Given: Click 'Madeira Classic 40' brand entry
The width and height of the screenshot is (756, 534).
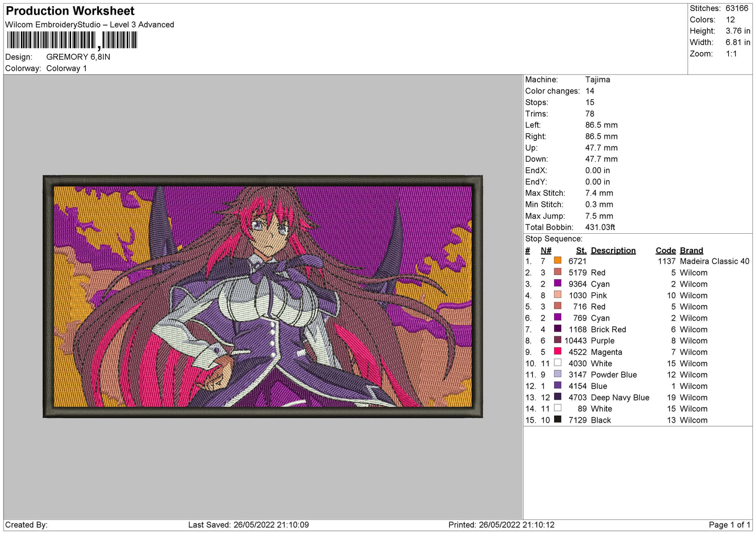Looking at the screenshot, I should 714,262.
